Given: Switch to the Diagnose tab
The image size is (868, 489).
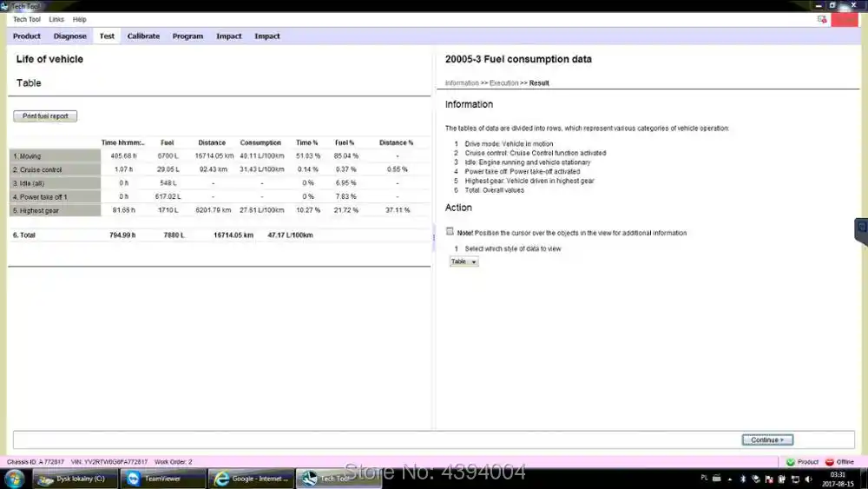Looking at the screenshot, I should click(x=69, y=36).
